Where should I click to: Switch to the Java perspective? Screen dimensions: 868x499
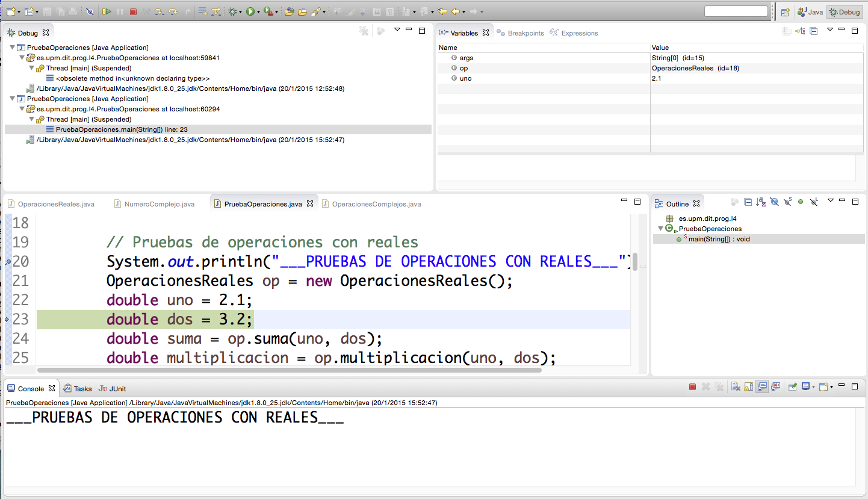tap(810, 12)
